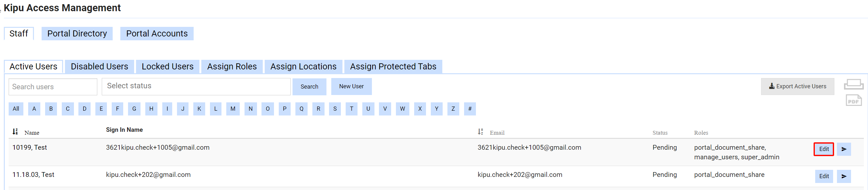Edit the 10199, Test user

[824, 149]
